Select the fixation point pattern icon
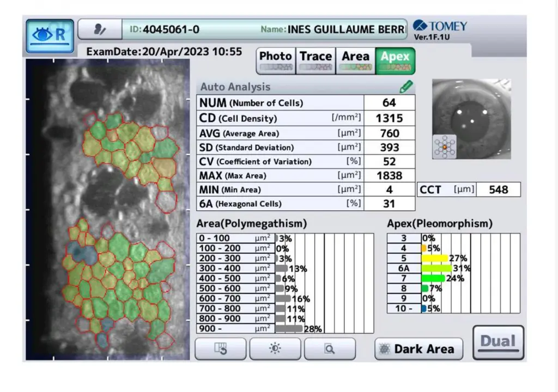 (x=445, y=146)
